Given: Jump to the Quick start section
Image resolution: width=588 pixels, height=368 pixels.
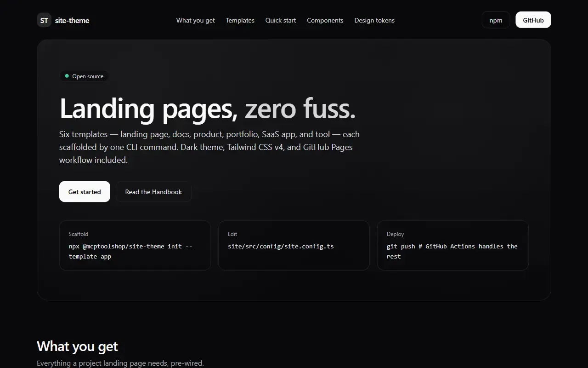Looking at the screenshot, I should click(x=281, y=20).
